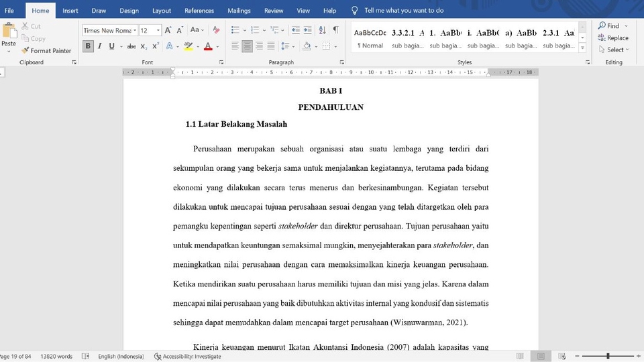Apply the 3.3.2.1 sub bagian style
The image size is (644, 362).
point(407,39)
